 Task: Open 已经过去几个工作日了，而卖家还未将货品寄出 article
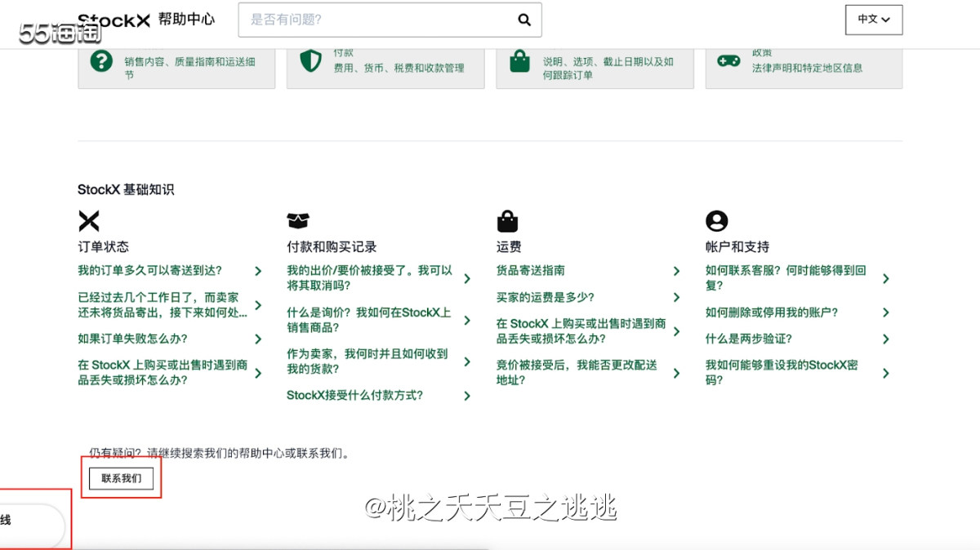coord(163,305)
